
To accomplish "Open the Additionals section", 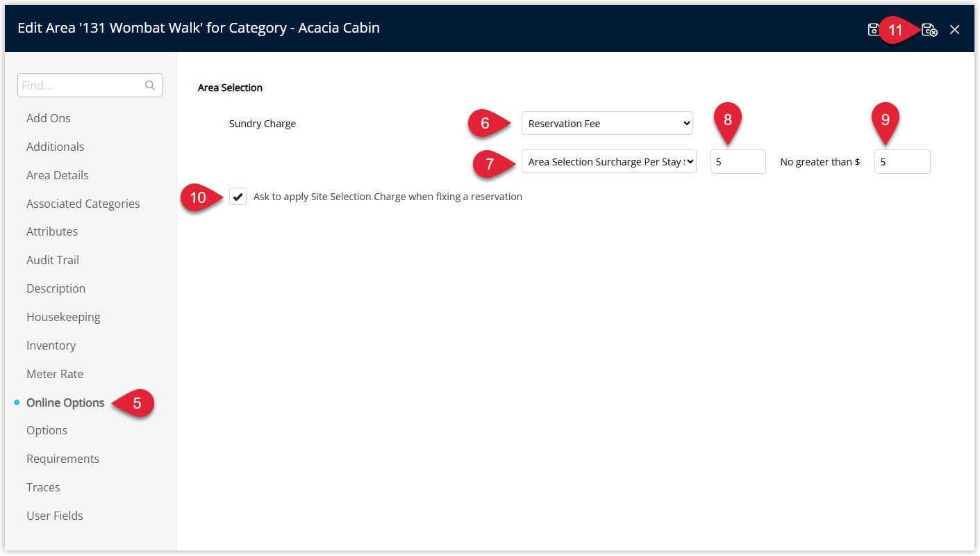I will [x=56, y=147].
